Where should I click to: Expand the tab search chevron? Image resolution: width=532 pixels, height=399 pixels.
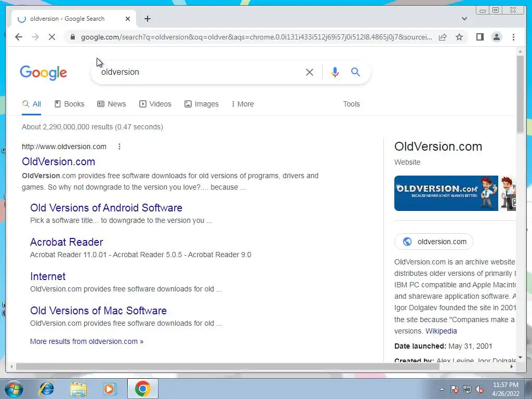tap(464, 19)
